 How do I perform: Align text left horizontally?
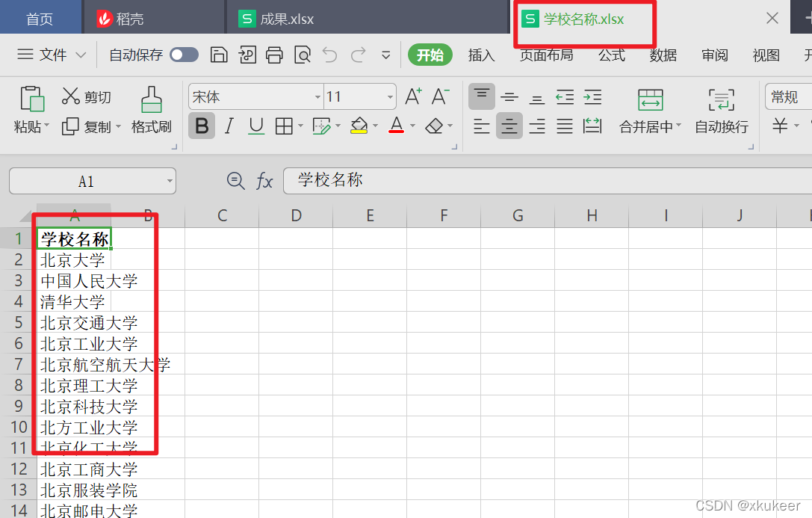point(482,126)
